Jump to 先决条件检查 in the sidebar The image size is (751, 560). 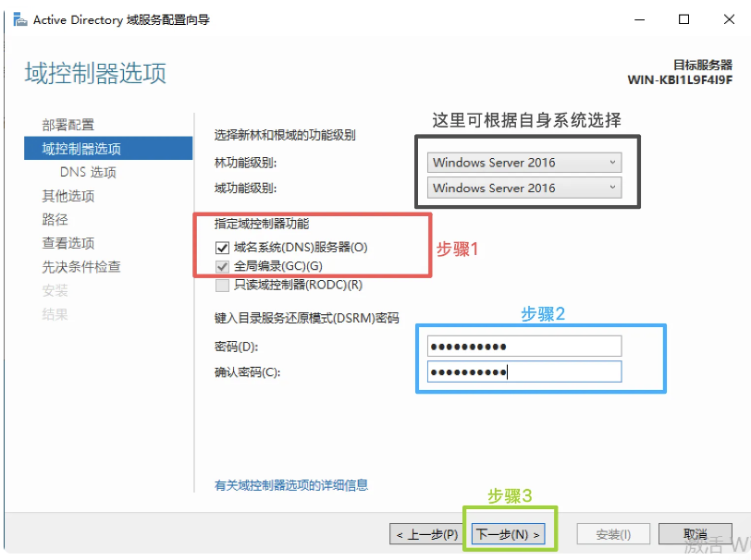81,267
